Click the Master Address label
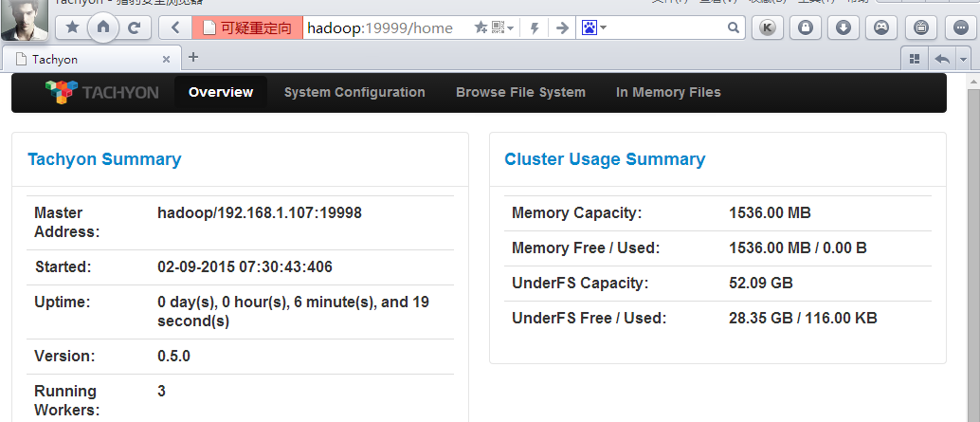This screenshot has width=980, height=422. [x=67, y=223]
